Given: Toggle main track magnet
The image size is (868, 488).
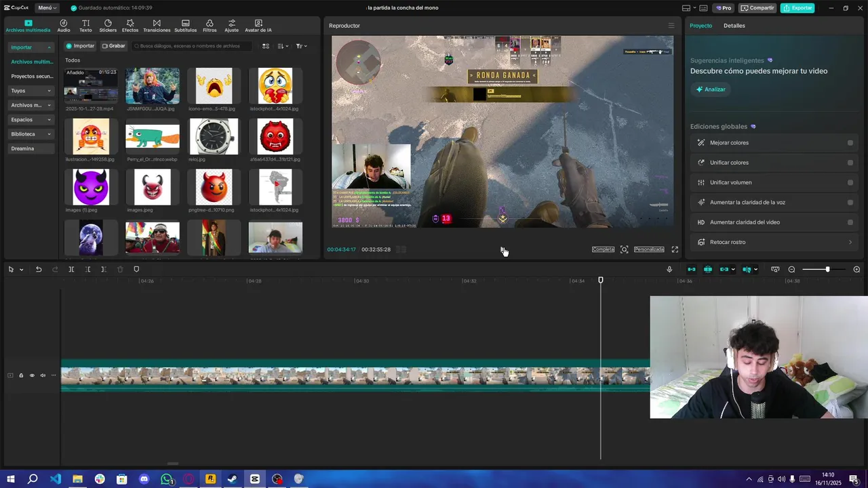Looking at the screenshot, I should [692, 269].
